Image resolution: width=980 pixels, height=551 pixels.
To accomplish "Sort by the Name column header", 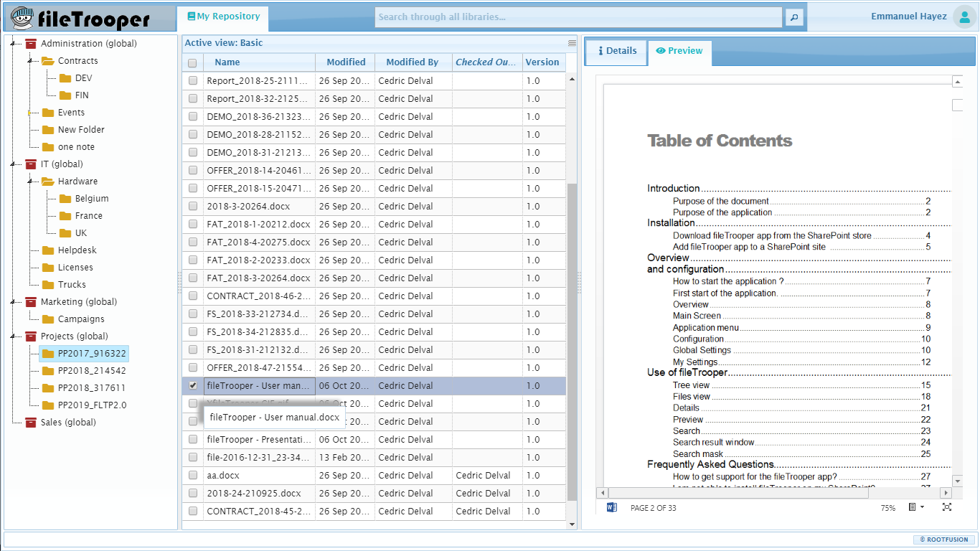I will pos(259,62).
